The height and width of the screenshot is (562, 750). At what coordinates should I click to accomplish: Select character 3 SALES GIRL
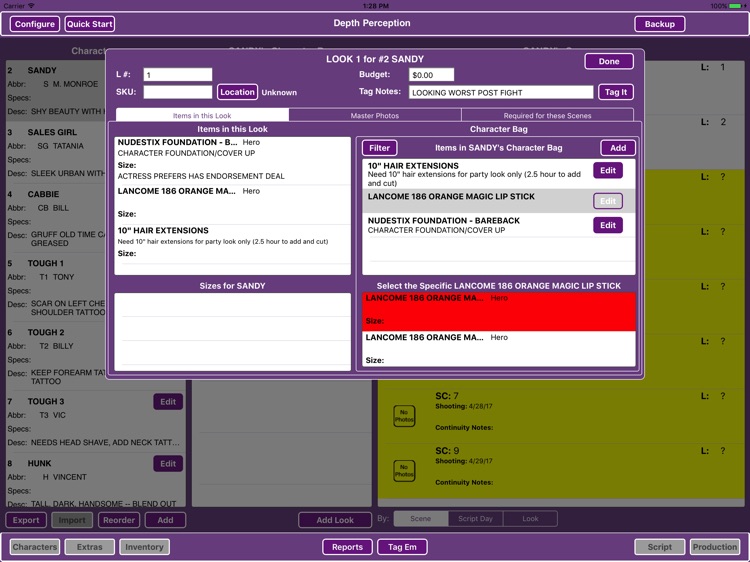point(56,153)
